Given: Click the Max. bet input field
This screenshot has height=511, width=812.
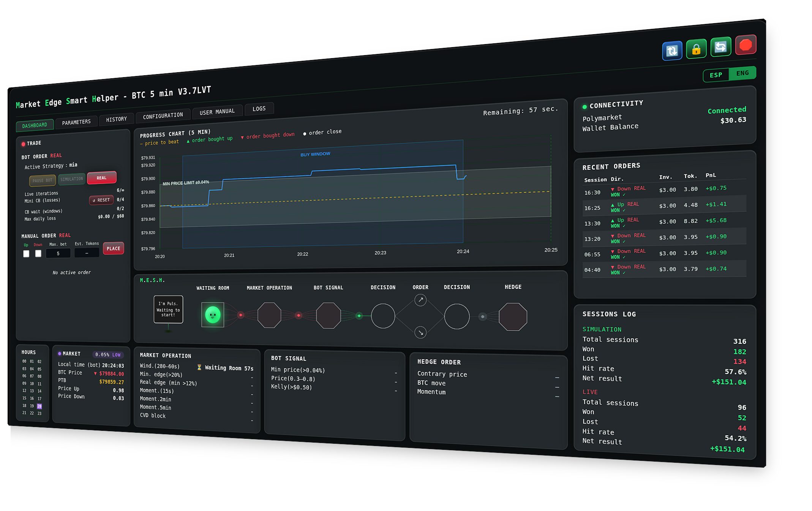Looking at the screenshot, I should point(58,253).
